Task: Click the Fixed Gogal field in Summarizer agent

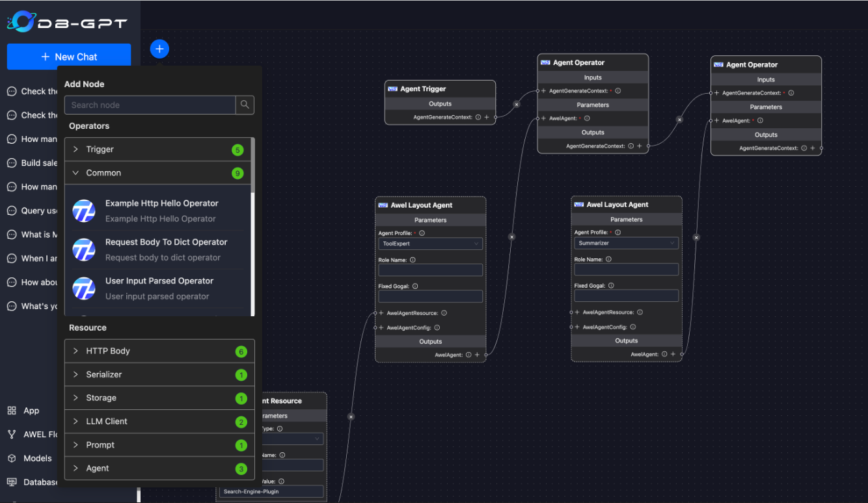Action: point(627,295)
